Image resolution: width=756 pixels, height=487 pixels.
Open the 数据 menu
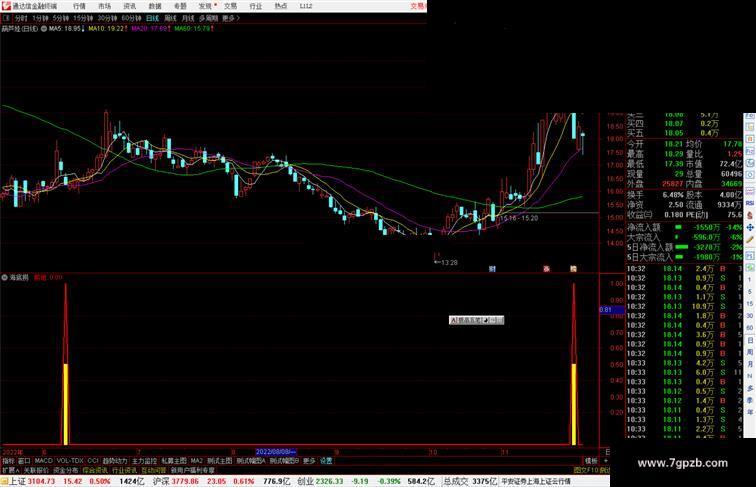155,6
